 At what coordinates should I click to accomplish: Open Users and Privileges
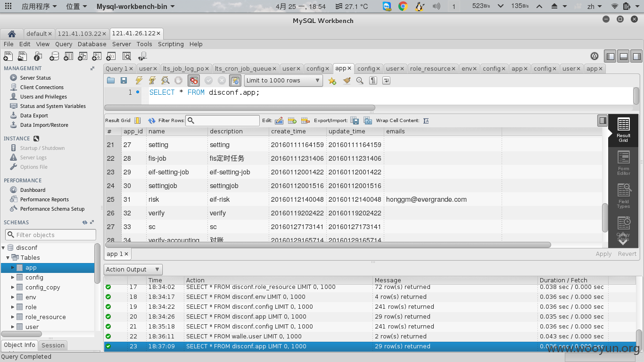(x=43, y=97)
